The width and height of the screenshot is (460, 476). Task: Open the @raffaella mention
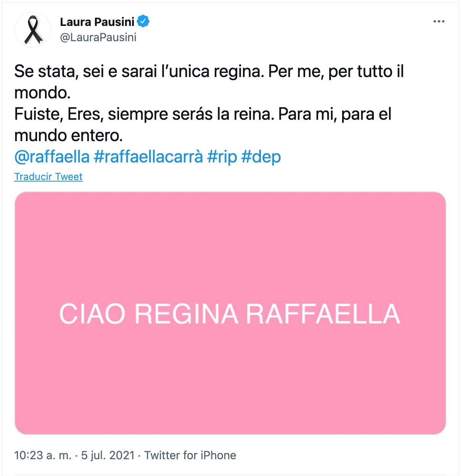[x=52, y=157]
